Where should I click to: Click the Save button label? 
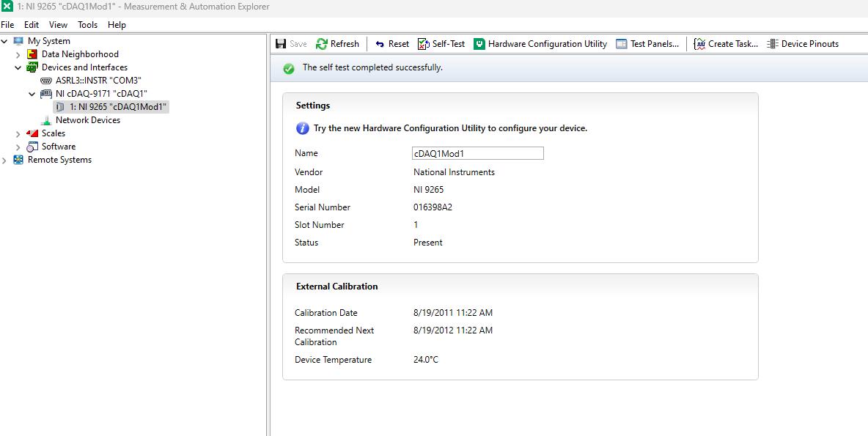[298, 44]
